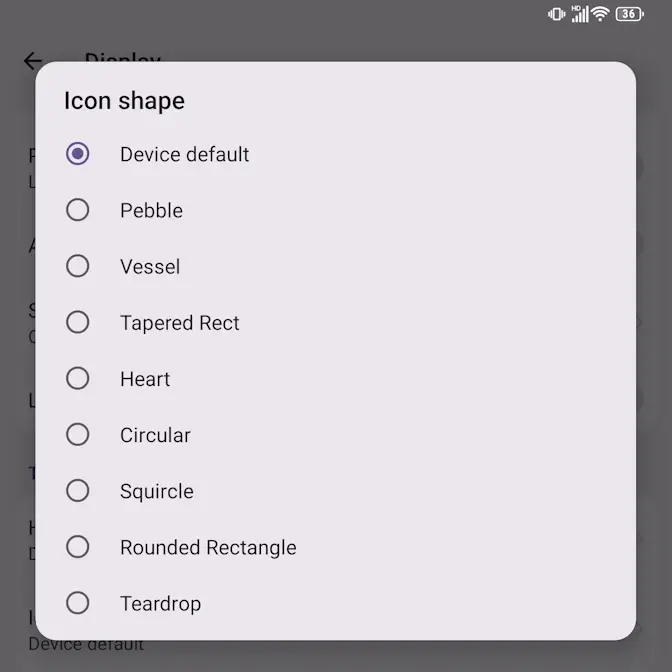The image size is (672, 672).
Task: Click the Icon shape dialog title
Action: [124, 101]
